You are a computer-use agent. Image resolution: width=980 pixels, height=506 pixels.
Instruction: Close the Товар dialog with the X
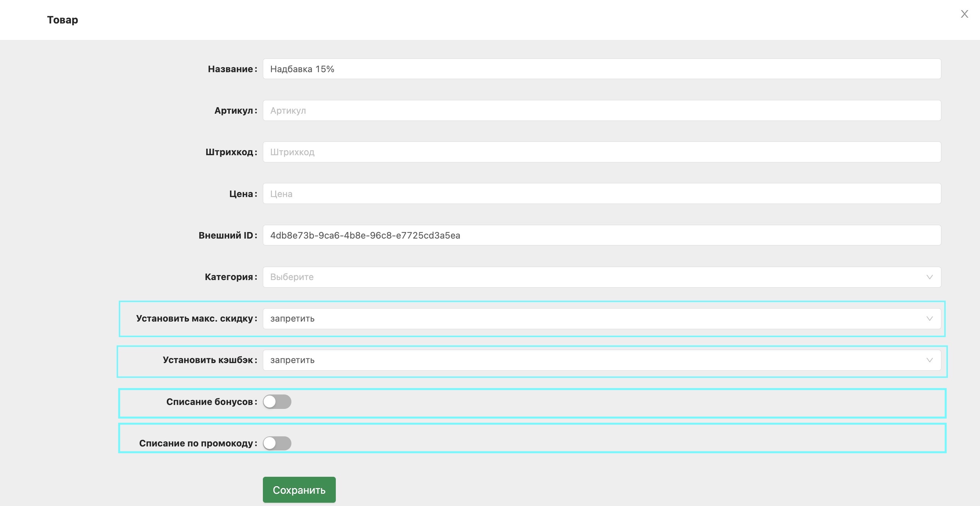pyautogui.click(x=964, y=14)
